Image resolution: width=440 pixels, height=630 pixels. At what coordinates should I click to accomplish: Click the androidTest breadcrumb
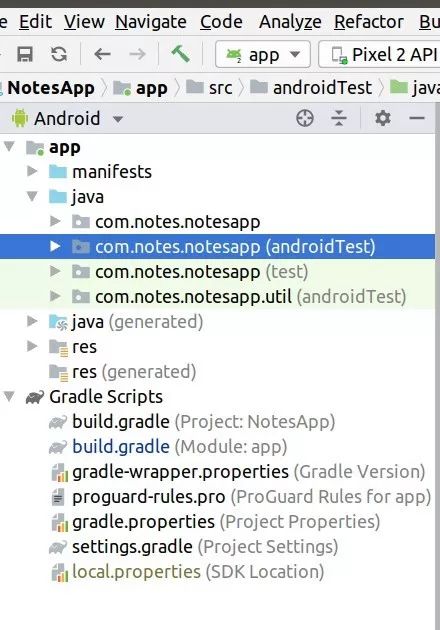311,88
